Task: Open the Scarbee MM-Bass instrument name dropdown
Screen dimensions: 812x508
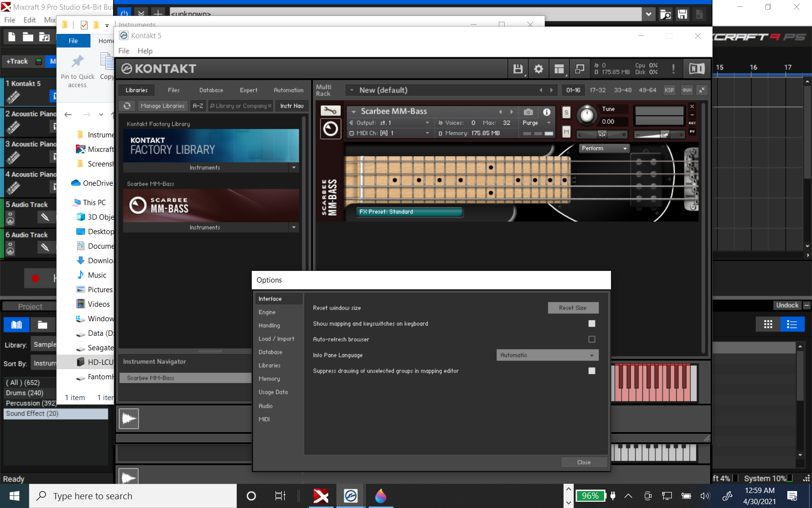Action: click(x=354, y=112)
